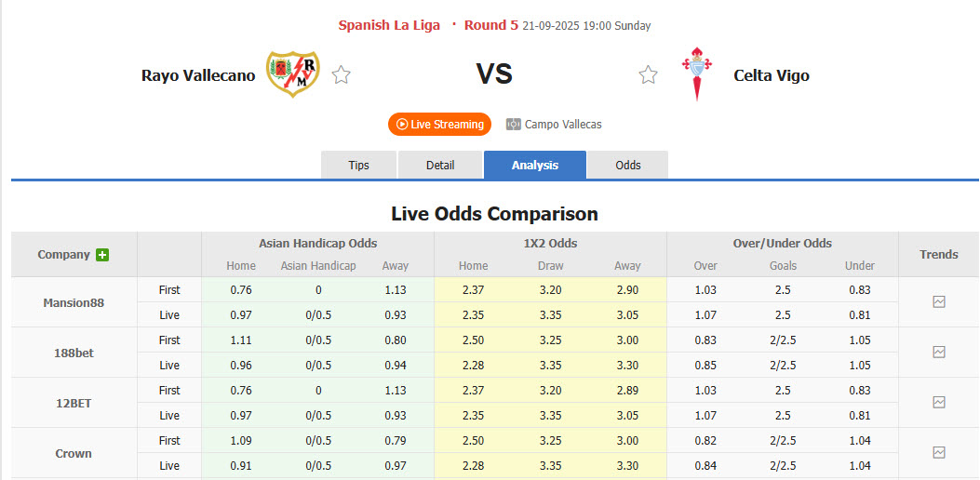
Task: Open the 12BET odds trend chart icon
Action: pyautogui.click(x=939, y=403)
